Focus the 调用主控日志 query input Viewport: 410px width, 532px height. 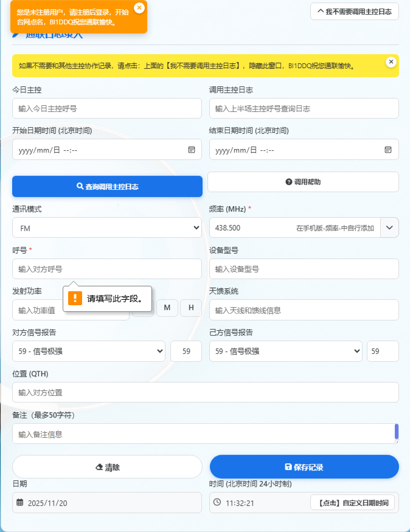[304, 109]
